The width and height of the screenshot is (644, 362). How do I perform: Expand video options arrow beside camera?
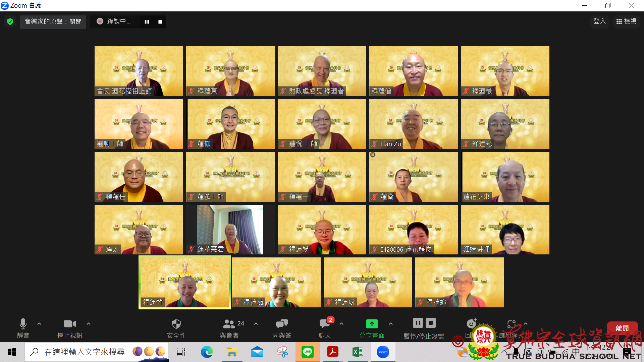click(x=89, y=324)
